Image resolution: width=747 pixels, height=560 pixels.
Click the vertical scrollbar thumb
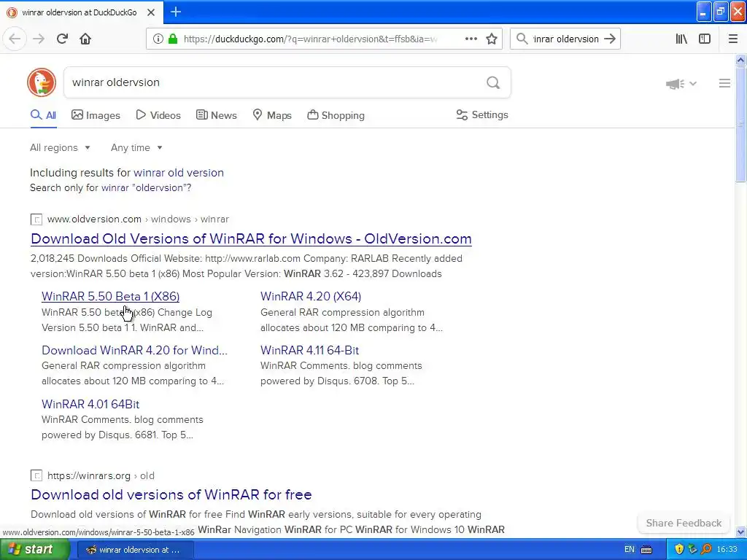(741, 124)
